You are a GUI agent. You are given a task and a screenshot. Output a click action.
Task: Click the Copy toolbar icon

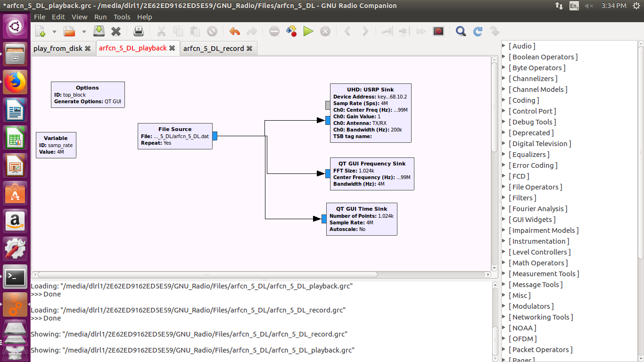[x=178, y=32]
